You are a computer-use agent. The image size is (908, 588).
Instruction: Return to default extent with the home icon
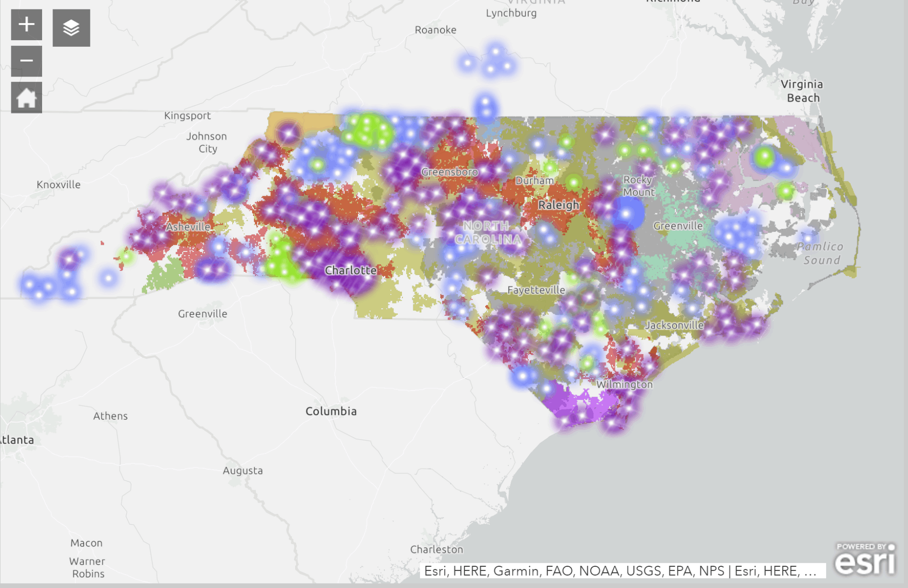[26, 97]
